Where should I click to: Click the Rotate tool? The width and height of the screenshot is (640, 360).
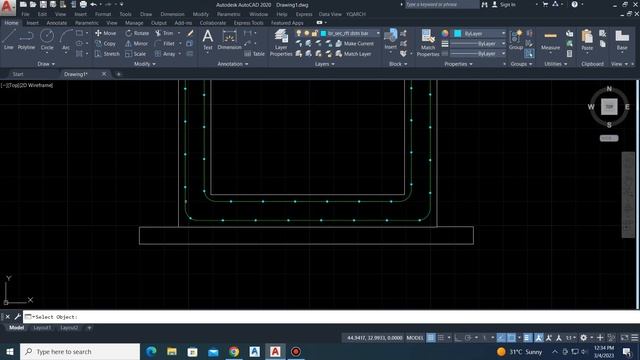pos(137,33)
